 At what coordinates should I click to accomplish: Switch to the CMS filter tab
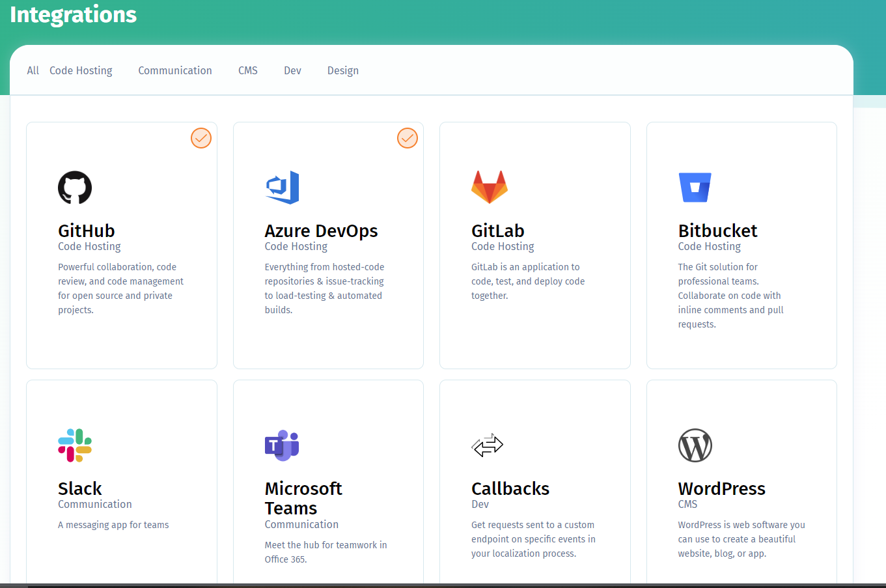coord(247,70)
